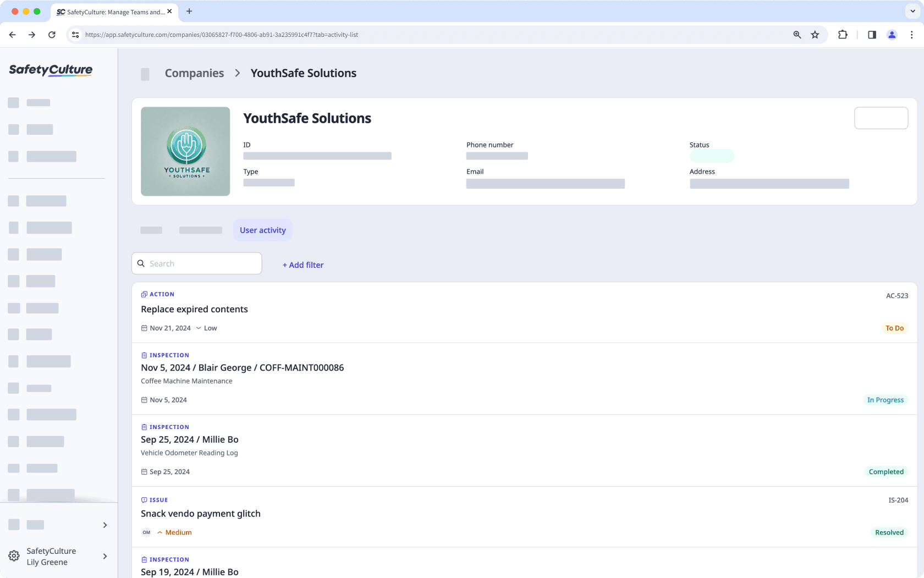Click the Sep 25, 2024 date under Vehicle log
This screenshot has width=924, height=578.
(x=170, y=472)
